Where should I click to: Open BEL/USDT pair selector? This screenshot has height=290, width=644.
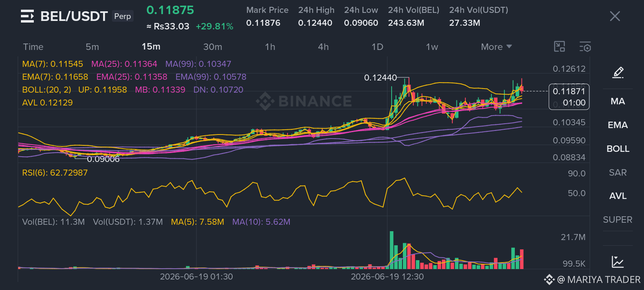pyautogui.click(x=74, y=16)
